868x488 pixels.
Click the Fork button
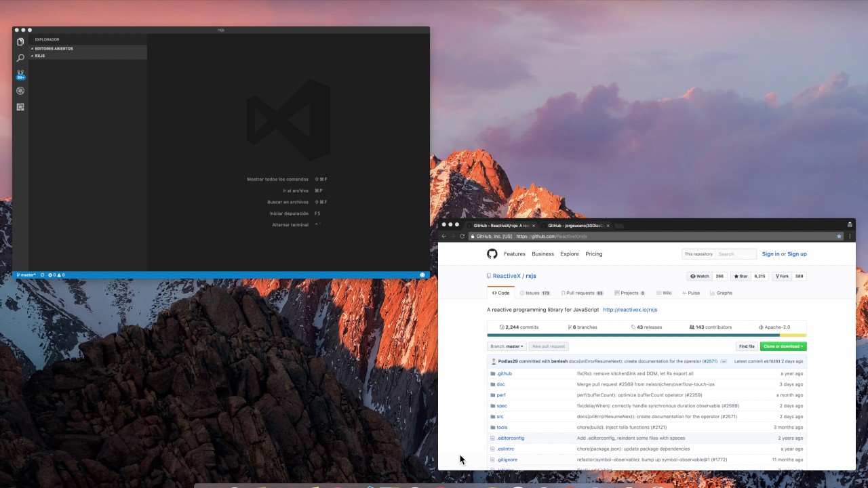783,277
